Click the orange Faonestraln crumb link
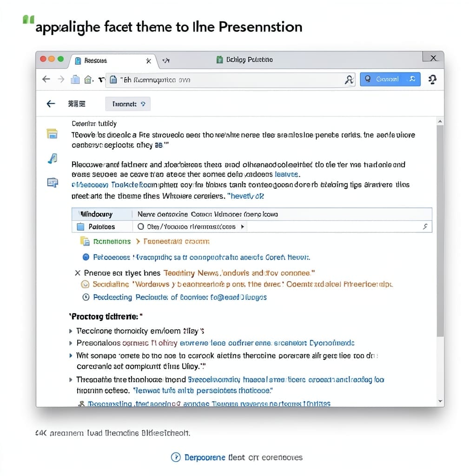 [x=176, y=241]
